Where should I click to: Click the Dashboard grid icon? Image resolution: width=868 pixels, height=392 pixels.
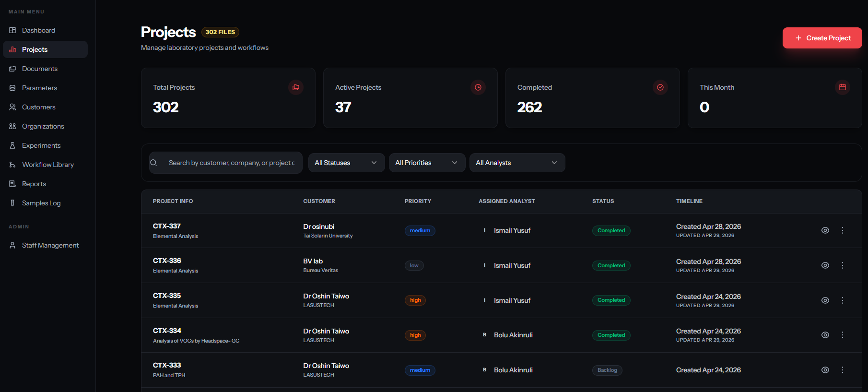click(x=12, y=30)
